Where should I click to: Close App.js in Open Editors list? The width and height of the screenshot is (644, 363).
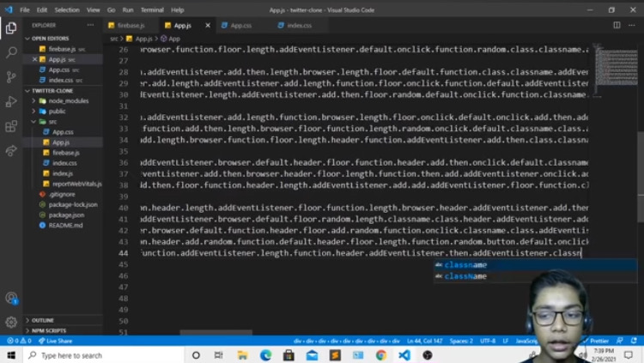coord(35,59)
